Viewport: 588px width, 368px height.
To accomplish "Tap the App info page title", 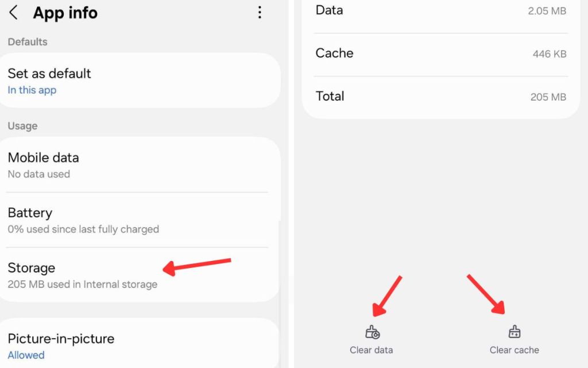I will point(65,13).
